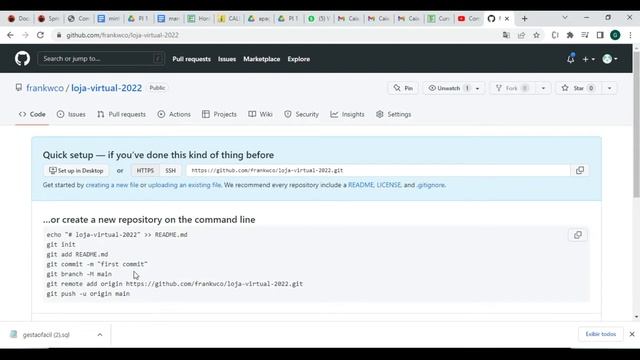
Task: Open the plus create-new dropdown
Action: (x=588, y=59)
